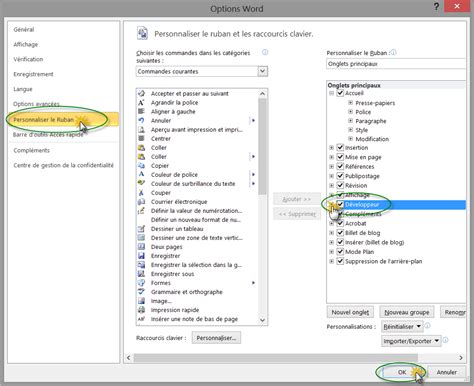This screenshot has height=386, width=474.
Task: Open the Help question mark in title bar
Action: pos(436,7)
